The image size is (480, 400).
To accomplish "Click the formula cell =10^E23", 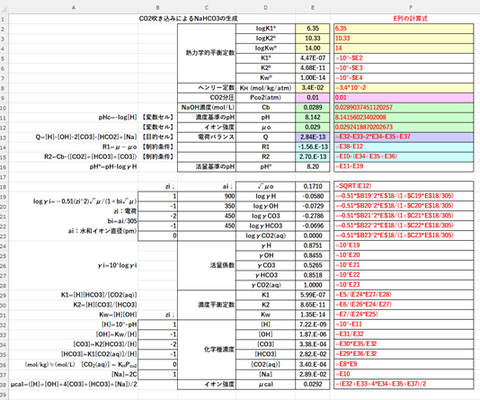I will point(404,285).
